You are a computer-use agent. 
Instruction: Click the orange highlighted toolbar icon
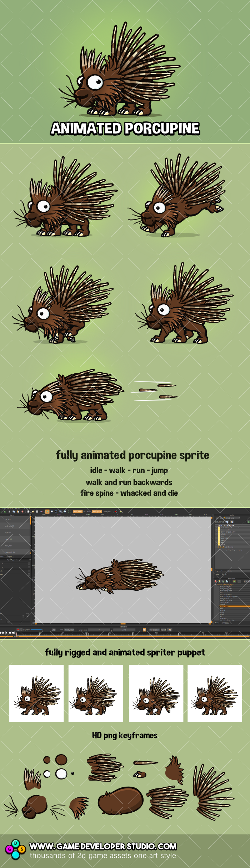47,511
